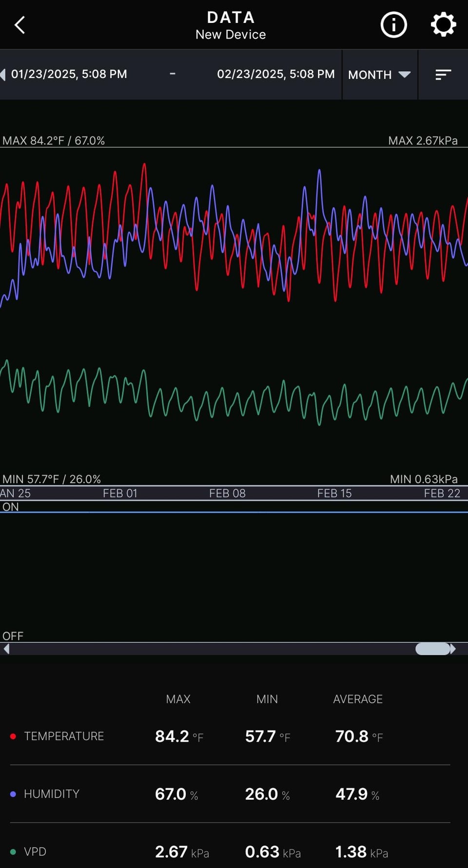Screen dimensions: 468x868
Task: Toggle the purple HUMIDITY series dot
Action: click(x=13, y=794)
